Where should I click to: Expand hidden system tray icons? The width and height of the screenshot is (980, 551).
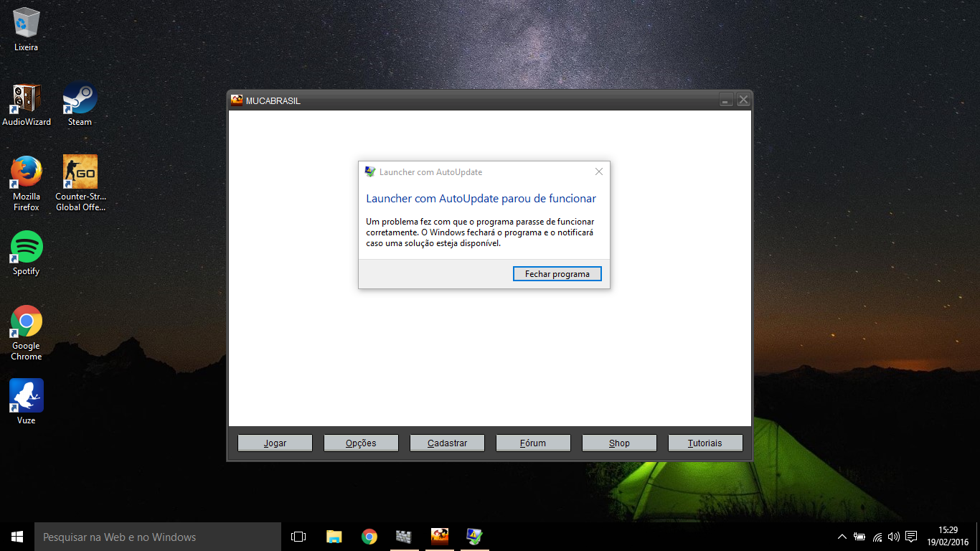842,537
